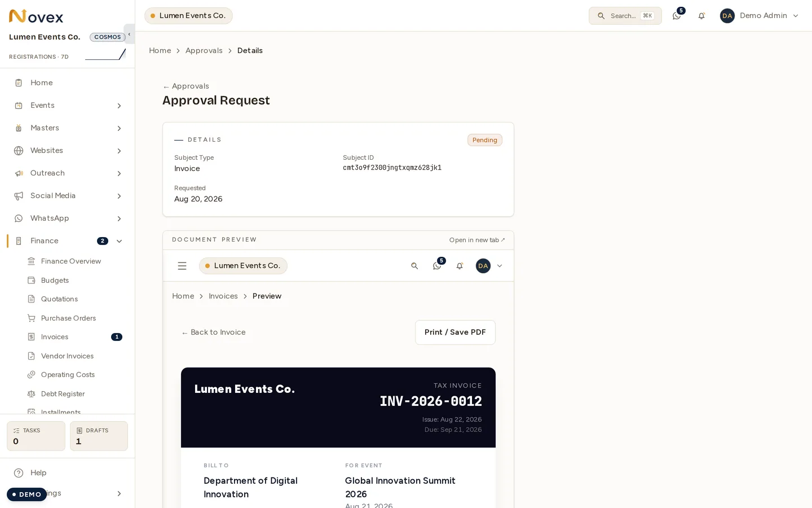812x508 pixels.
Task: Click the Back to Invoice link
Action: [x=214, y=332]
